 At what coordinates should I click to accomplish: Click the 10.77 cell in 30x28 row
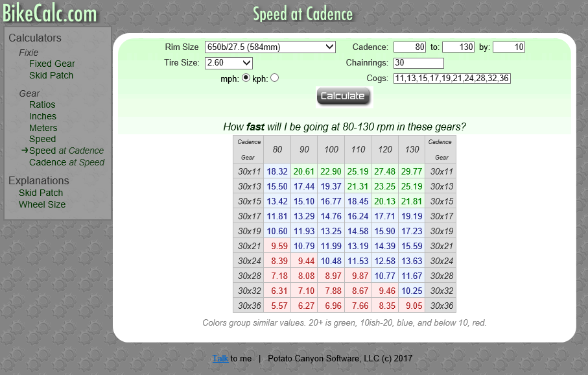384,276
